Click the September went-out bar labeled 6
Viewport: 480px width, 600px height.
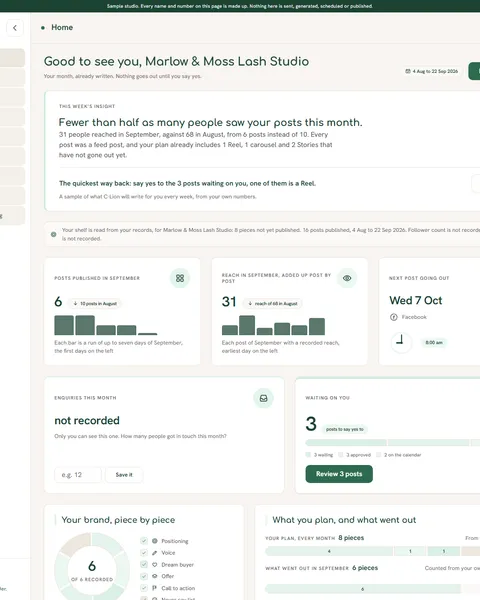coord(363,589)
